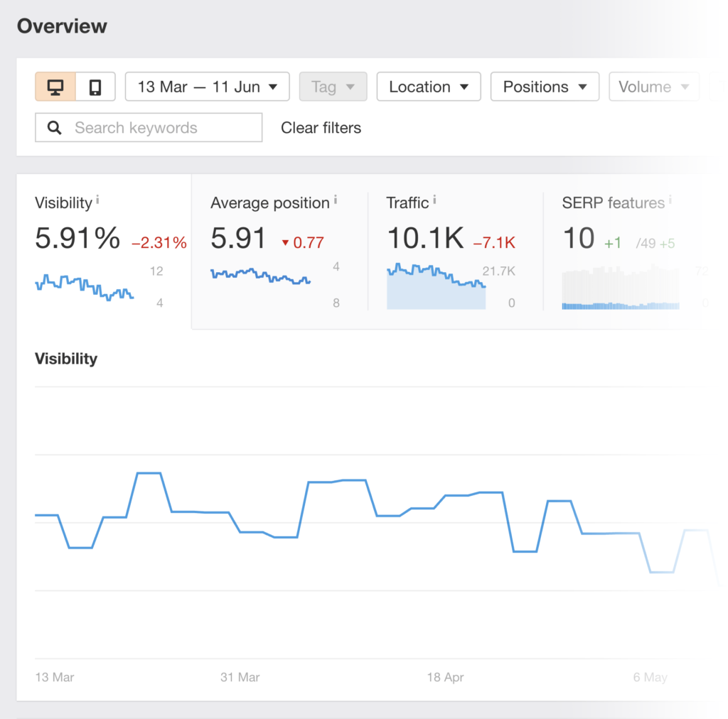The height and width of the screenshot is (719, 728).
Task: Switch to desktop device view
Action: pyautogui.click(x=55, y=87)
